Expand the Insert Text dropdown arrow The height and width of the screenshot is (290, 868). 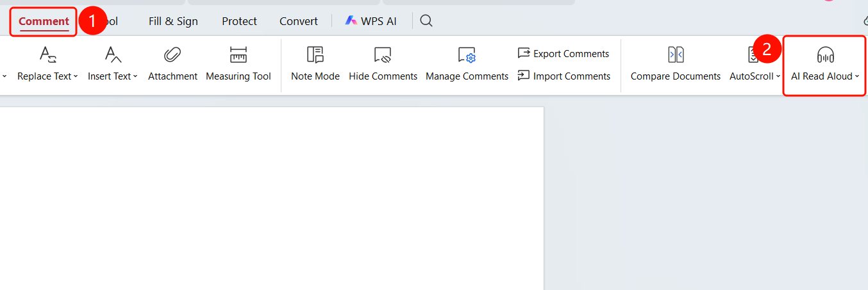(135, 76)
